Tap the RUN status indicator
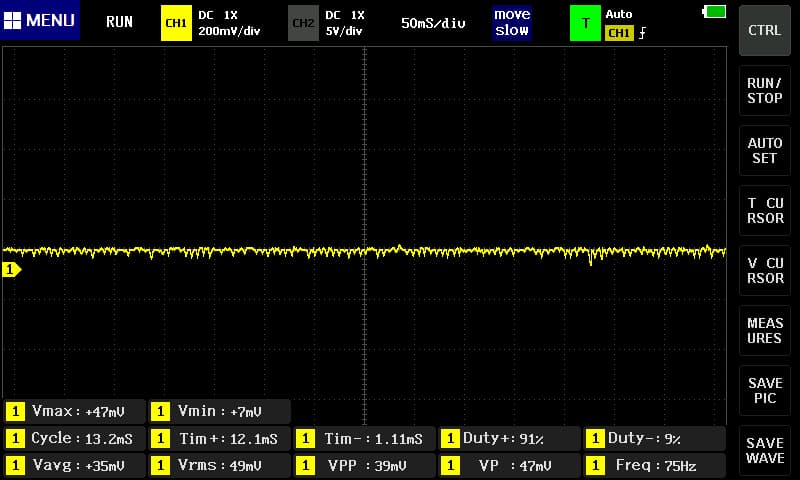 119,22
